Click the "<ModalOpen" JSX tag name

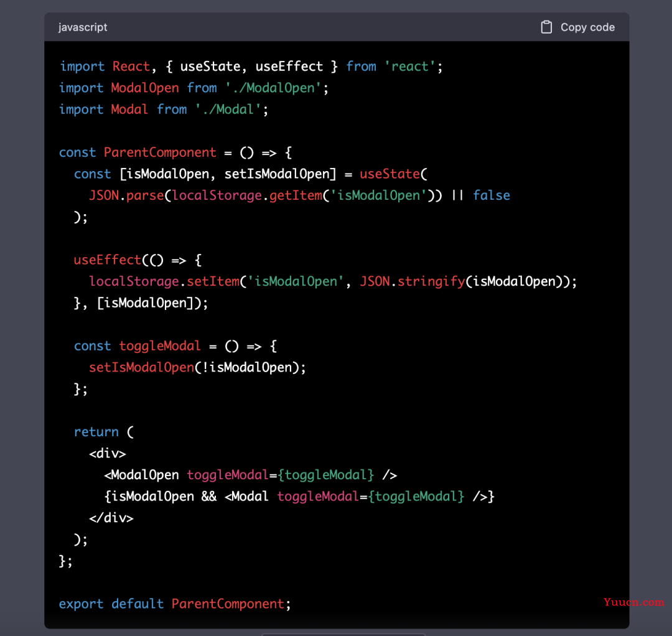(141, 475)
